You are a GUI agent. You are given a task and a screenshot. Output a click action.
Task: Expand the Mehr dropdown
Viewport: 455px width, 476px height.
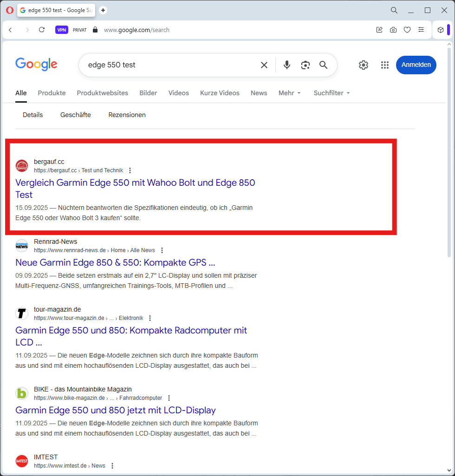pyautogui.click(x=290, y=93)
